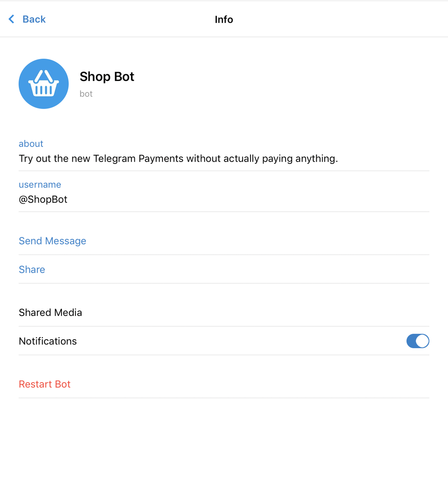
Task: Open Shared Media list
Action: pyautogui.click(x=224, y=312)
